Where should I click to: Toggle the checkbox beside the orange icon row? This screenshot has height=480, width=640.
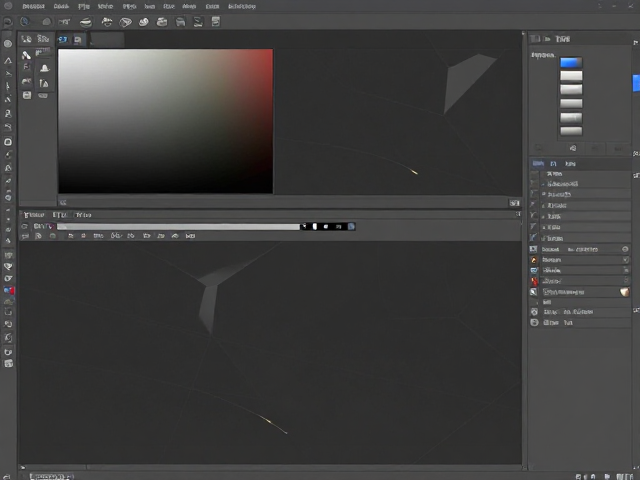(626, 260)
